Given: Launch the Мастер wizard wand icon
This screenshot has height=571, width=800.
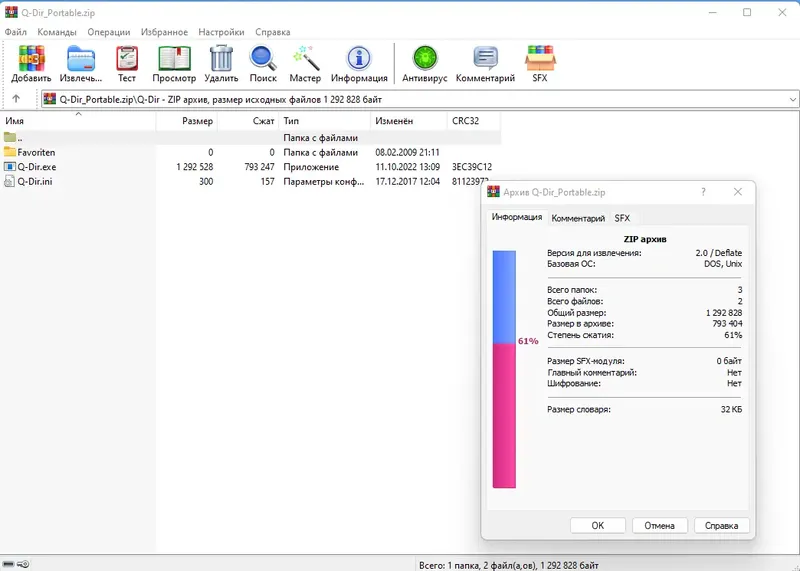Looking at the screenshot, I should click(305, 58).
